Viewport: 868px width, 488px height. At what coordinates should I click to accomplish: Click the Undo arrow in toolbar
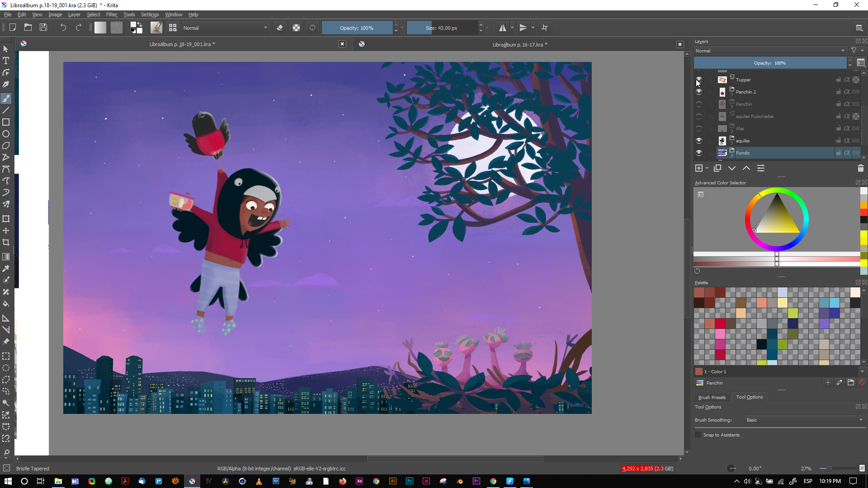[x=63, y=28]
